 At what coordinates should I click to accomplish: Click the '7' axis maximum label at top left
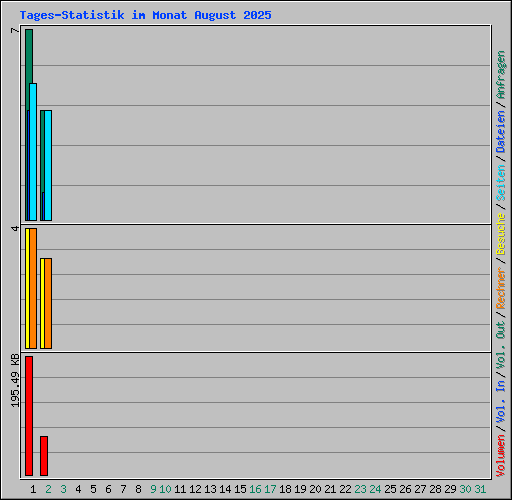(x=15, y=31)
